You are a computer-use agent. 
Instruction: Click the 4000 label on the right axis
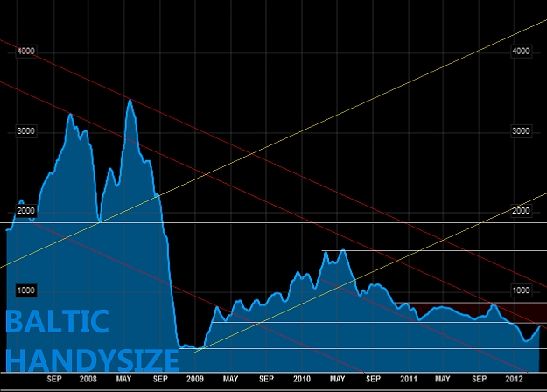point(522,52)
